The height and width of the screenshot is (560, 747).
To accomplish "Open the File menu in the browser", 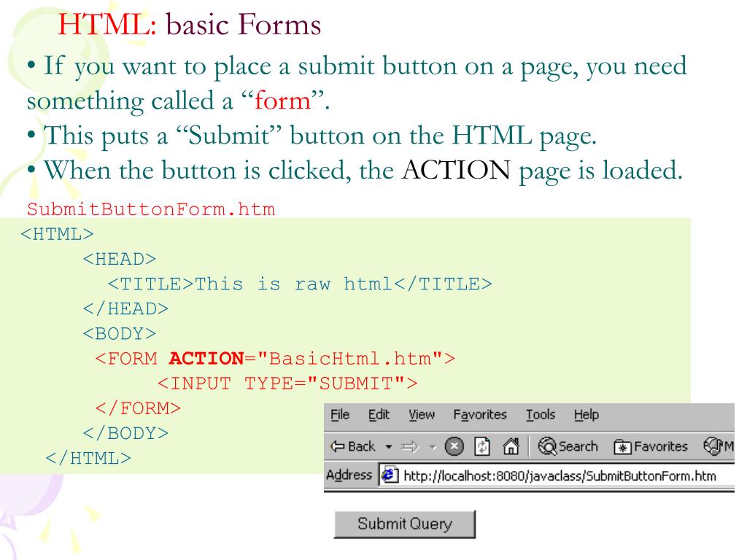I will (340, 415).
